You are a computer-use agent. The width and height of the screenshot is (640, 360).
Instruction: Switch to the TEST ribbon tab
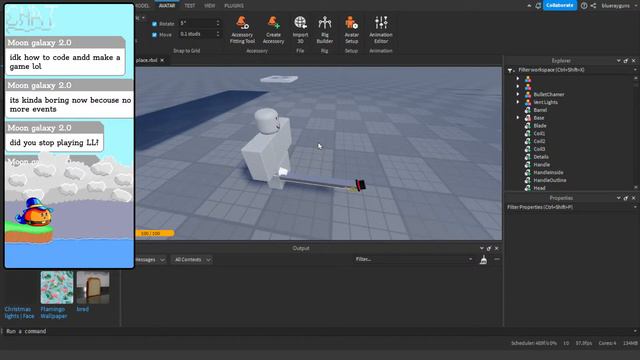coord(189,6)
